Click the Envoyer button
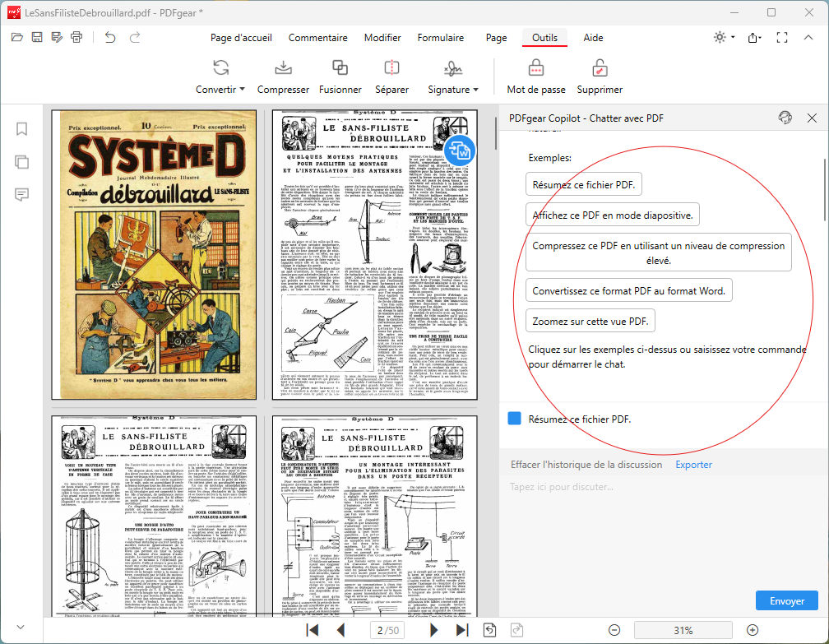This screenshot has width=829, height=644. pos(787,600)
